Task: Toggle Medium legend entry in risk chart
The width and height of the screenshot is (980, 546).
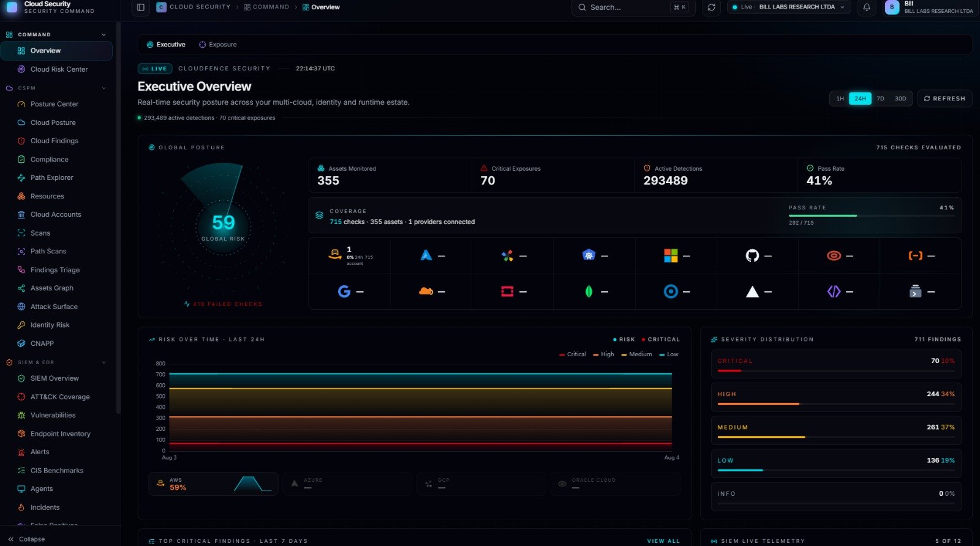Action: point(636,354)
